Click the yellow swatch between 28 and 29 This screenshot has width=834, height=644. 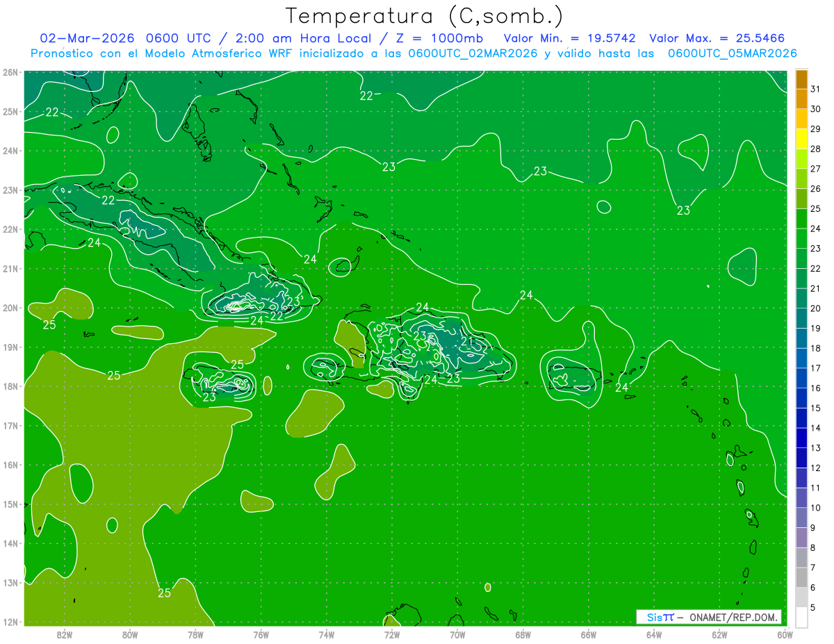point(801,139)
